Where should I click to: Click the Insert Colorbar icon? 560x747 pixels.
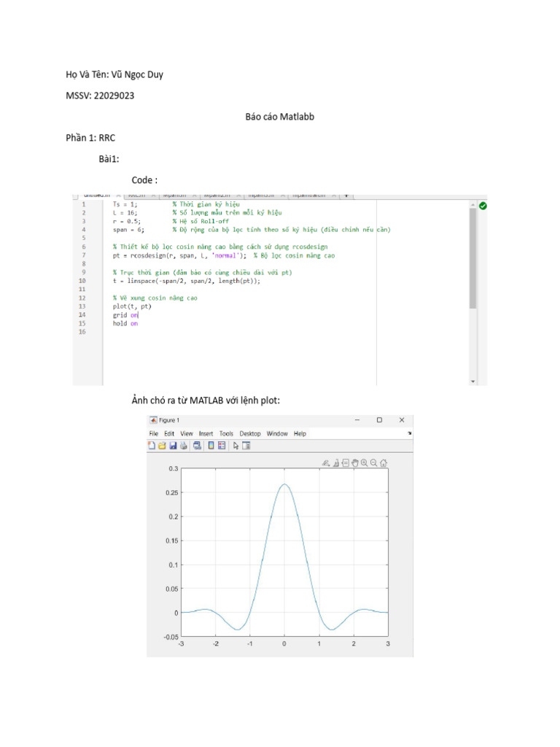click(x=211, y=446)
